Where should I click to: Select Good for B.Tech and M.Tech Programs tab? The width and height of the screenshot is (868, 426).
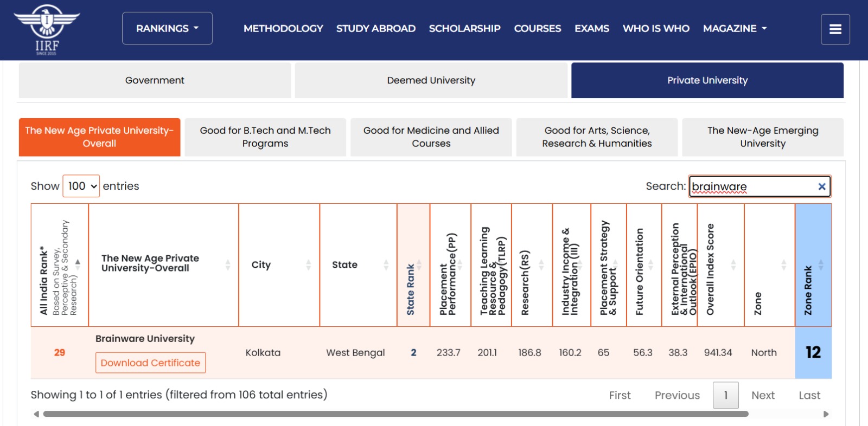click(265, 137)
